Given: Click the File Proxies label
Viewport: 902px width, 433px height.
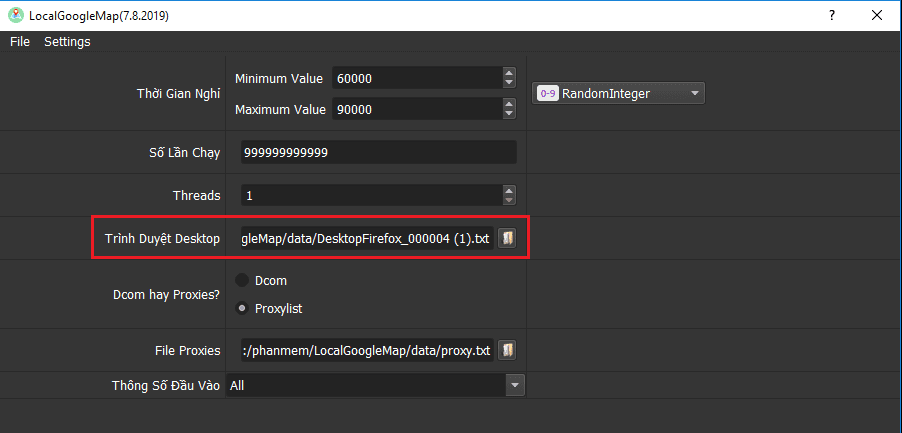Looking at the screenshot, I should [188, 350].
